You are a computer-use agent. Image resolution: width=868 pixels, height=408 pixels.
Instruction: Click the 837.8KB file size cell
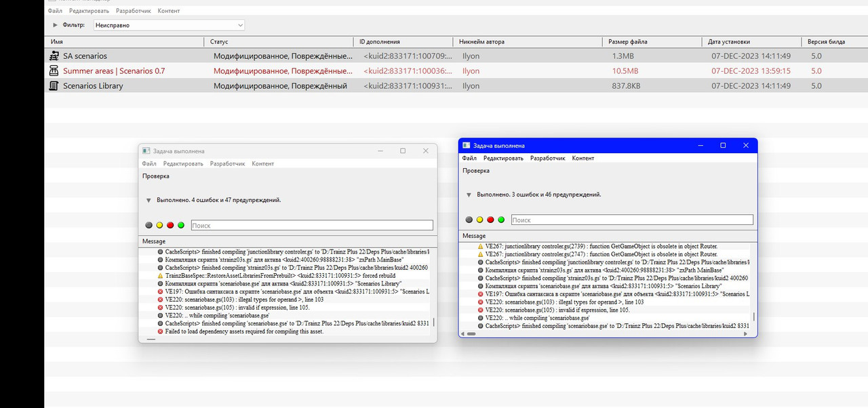[626, 86]
